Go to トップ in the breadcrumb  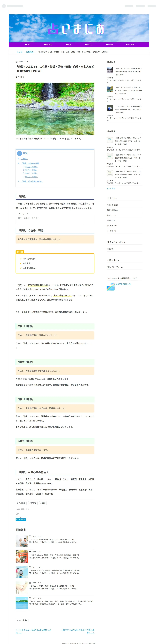pyautogui.click(x=20, y=52)
